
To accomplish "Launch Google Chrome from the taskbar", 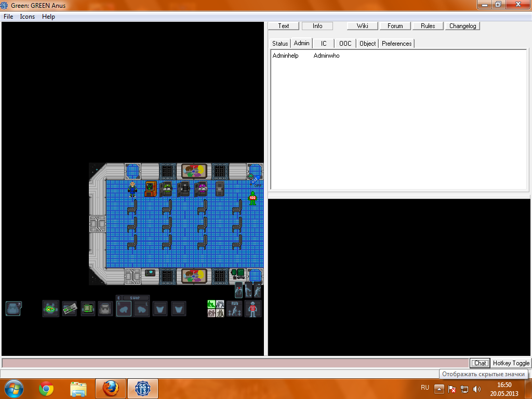I will 46,389.
